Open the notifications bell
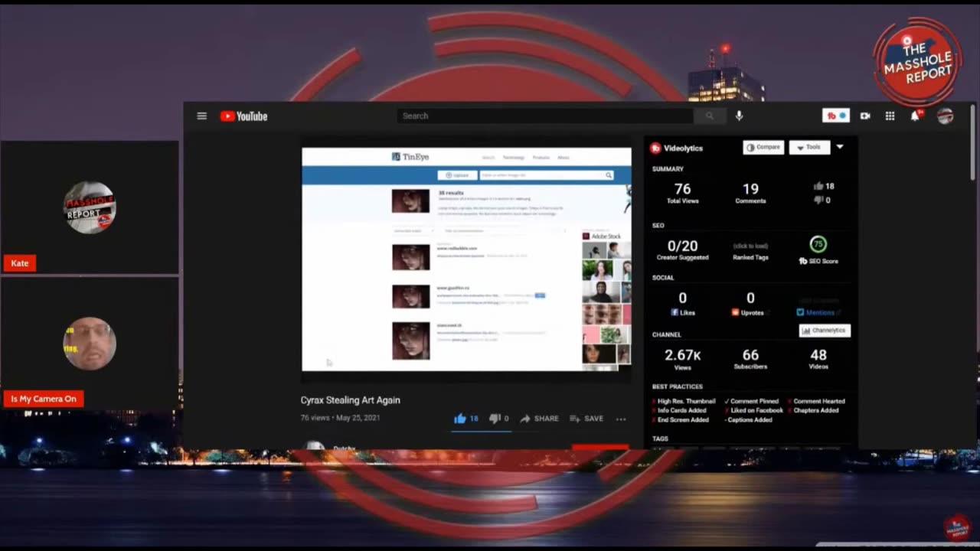 point(915,116)
